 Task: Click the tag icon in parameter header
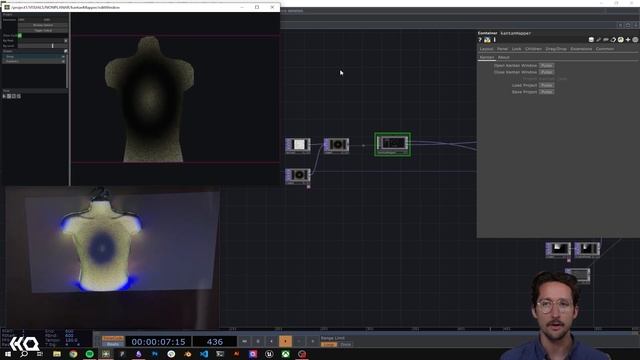point(606,40)
